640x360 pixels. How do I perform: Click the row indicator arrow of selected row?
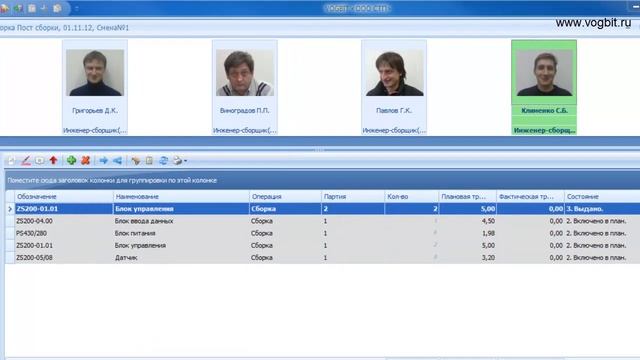[10, 209]
